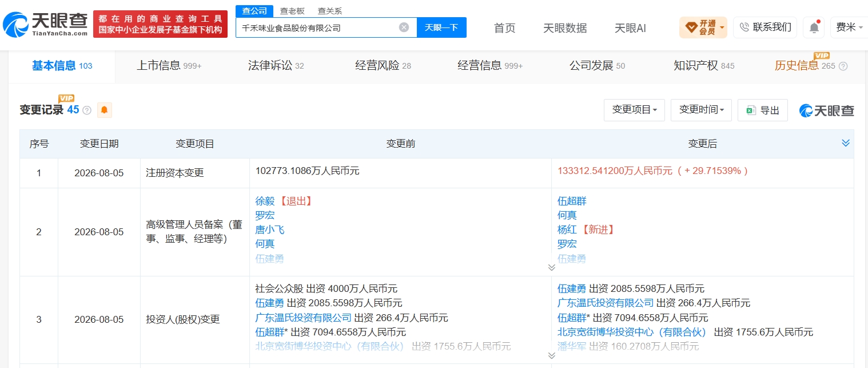Open 天眼AI in top navigation
The width and height of the screenshot is (868, 368).
tap(630, 28)
